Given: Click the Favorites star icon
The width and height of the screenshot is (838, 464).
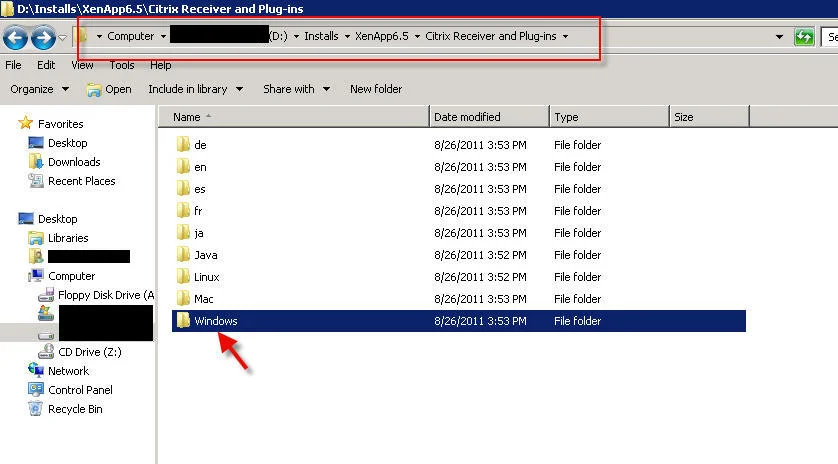Looking at the screenshot, I should tap(25, 123).
